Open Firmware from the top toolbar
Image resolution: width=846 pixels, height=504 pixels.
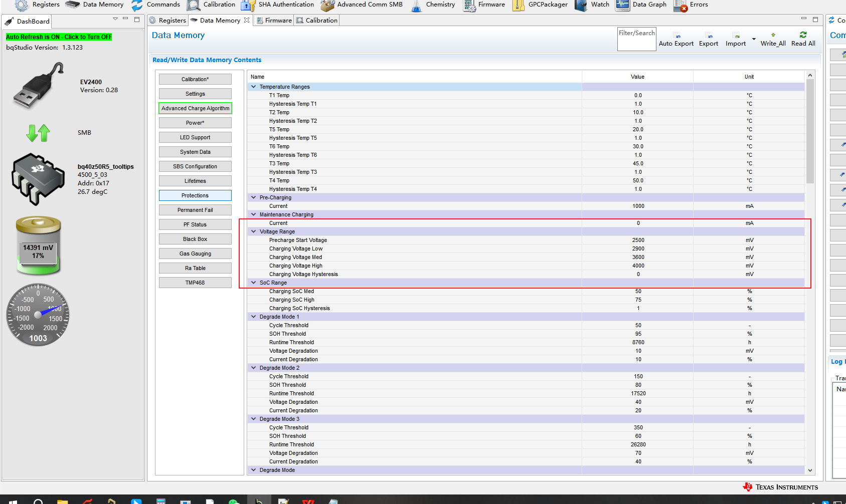484,5
